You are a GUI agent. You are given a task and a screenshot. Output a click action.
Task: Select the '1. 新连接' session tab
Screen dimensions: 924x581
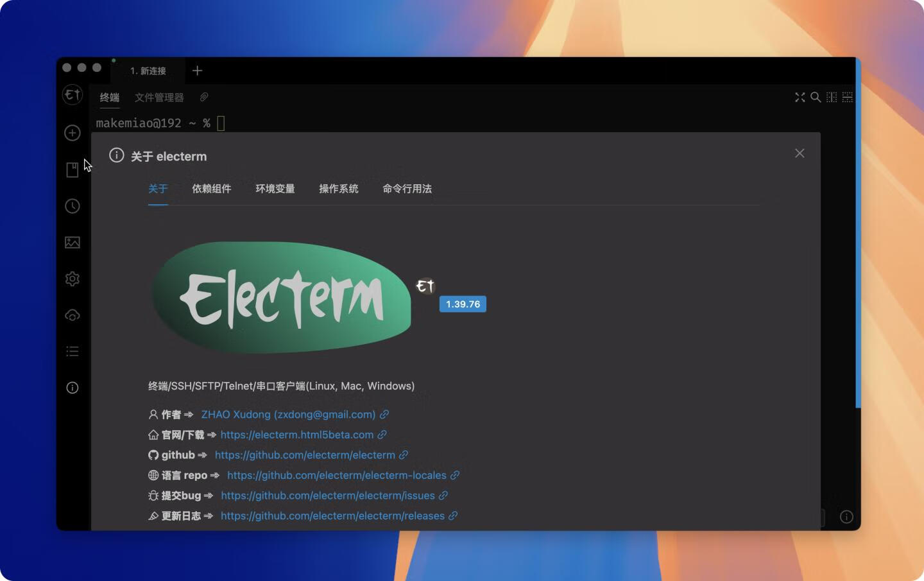[148, 71]
